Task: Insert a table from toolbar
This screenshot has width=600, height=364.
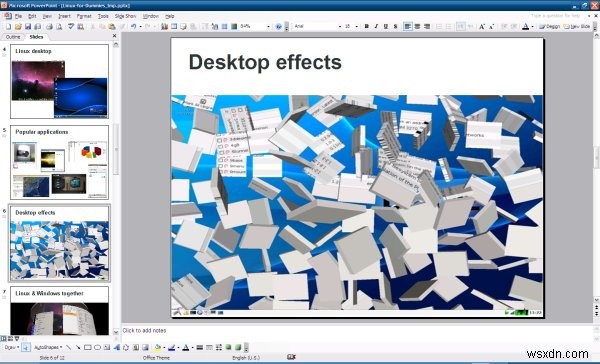Action: [174, 26]
